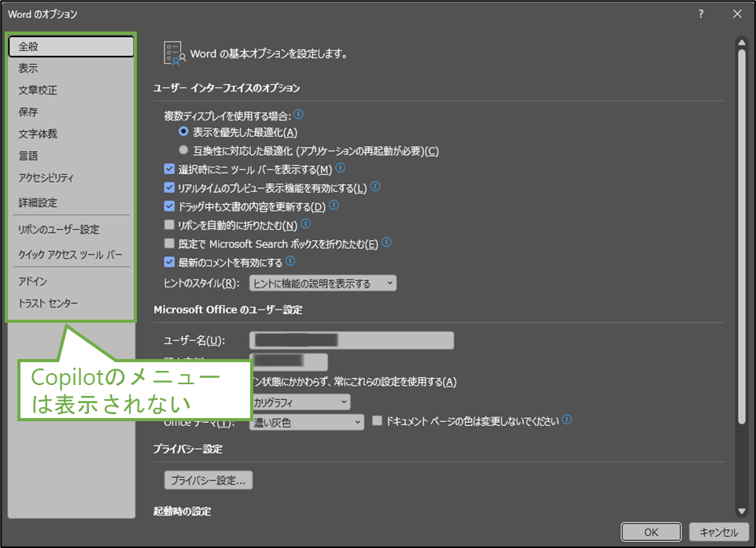Click the 起動時の設定 heading
Viewport: 756px width, 548px height.
tap(183, 511)
